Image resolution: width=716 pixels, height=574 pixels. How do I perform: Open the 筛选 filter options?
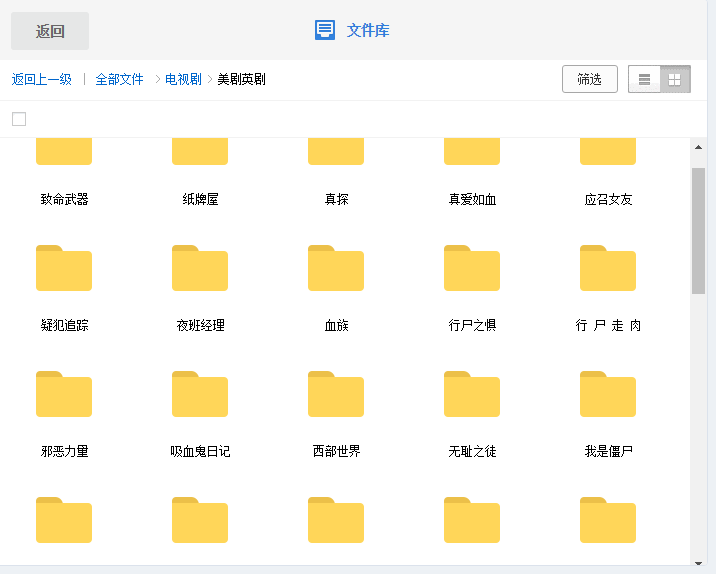589,80
